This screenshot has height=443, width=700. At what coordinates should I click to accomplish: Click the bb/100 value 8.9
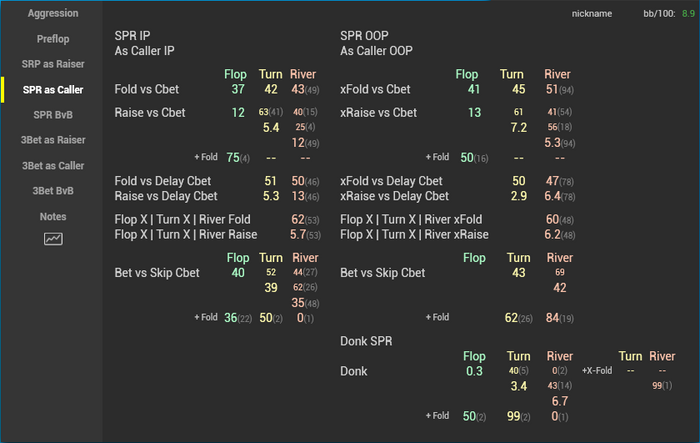tap(687, 15)
